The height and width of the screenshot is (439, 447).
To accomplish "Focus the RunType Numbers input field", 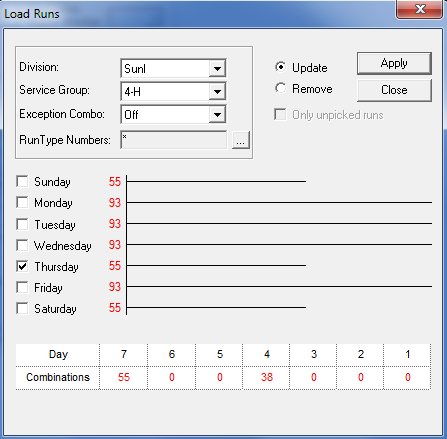I will coord(174,140).
